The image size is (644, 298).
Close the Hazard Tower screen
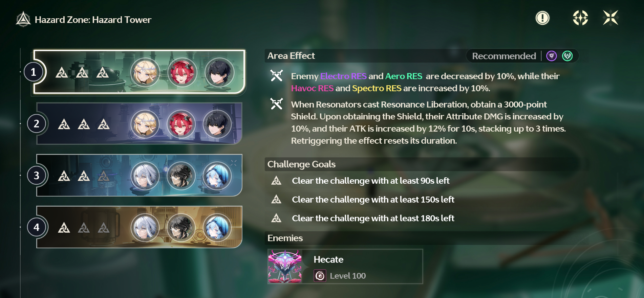610,18
